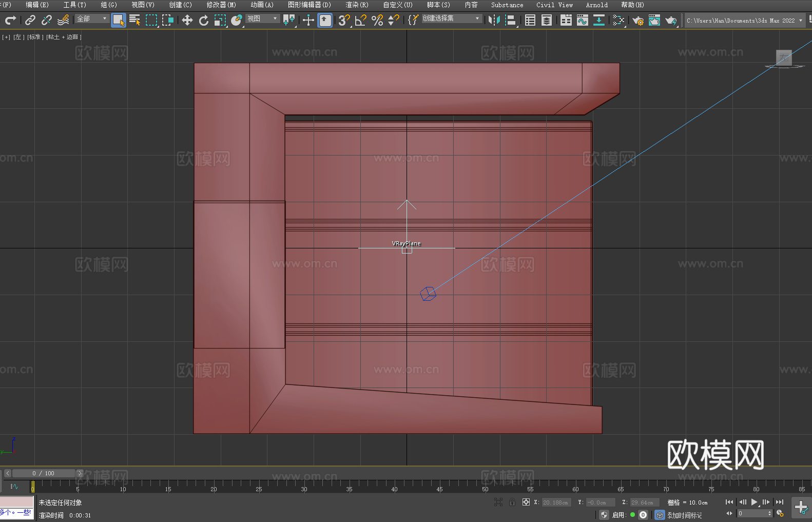Open Schematic View icon

[x=599, y=20]
